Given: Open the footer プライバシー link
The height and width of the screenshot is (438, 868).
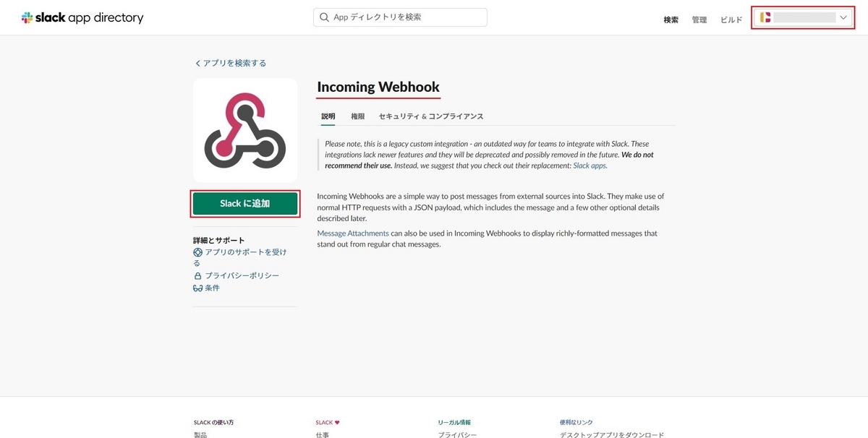Looking at the screenshot, I should coord(457,434).
